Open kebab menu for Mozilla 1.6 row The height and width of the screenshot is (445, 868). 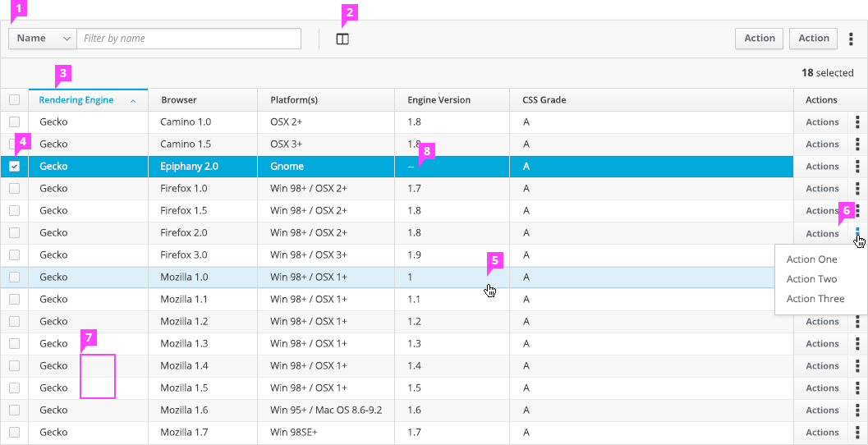click(x=857, y=411)
